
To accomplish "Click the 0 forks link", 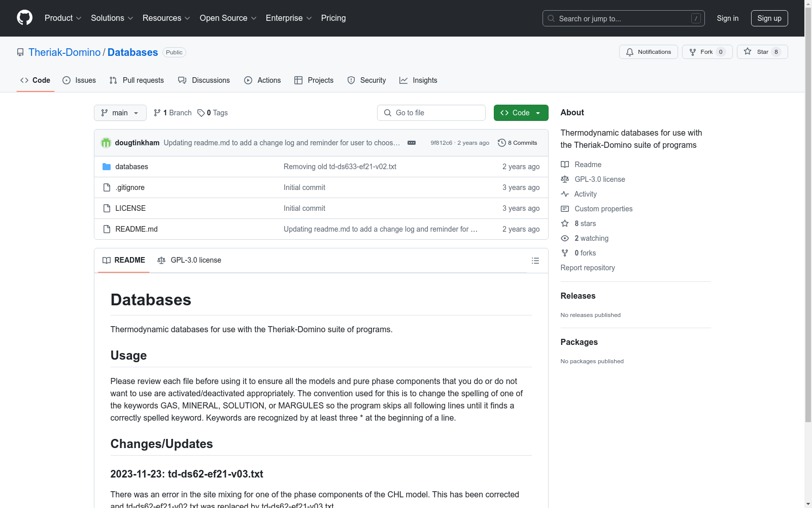I will coord(585,253).
